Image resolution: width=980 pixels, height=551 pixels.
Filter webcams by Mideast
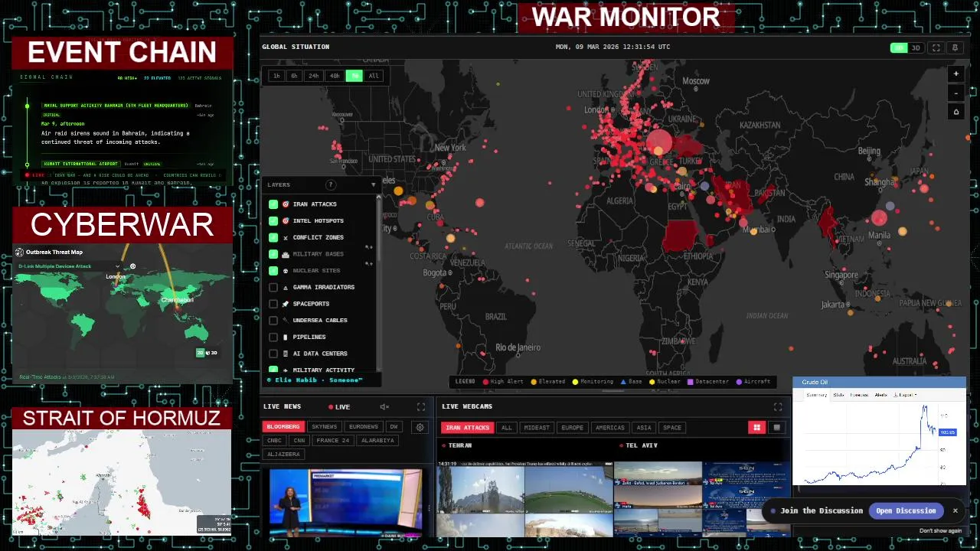coord(536,428)
